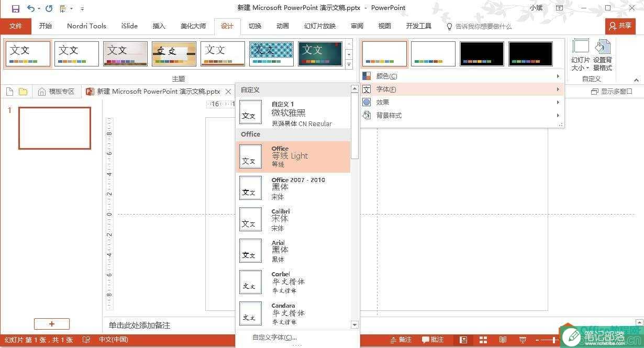
Task: Toggle the Notes button in status bar
Action: point(401,340)
